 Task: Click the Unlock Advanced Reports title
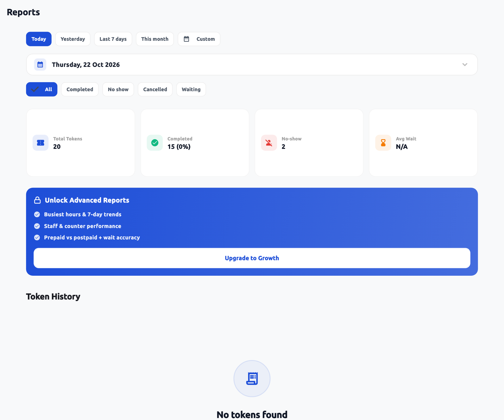click(87, 200)
